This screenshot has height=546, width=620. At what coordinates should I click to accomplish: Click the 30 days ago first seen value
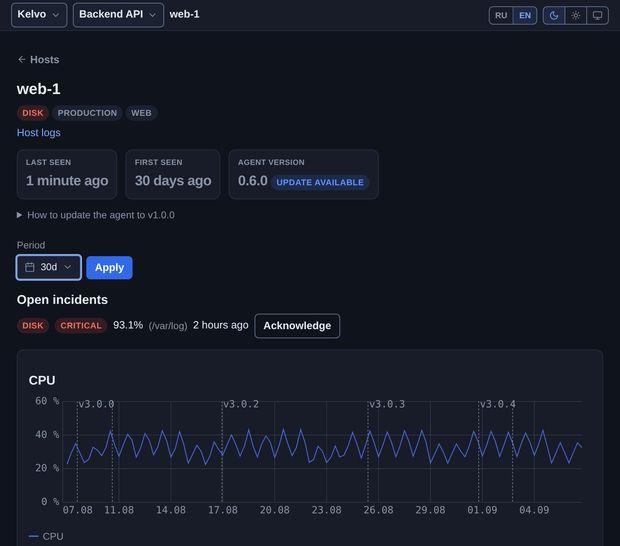point(173,181)
